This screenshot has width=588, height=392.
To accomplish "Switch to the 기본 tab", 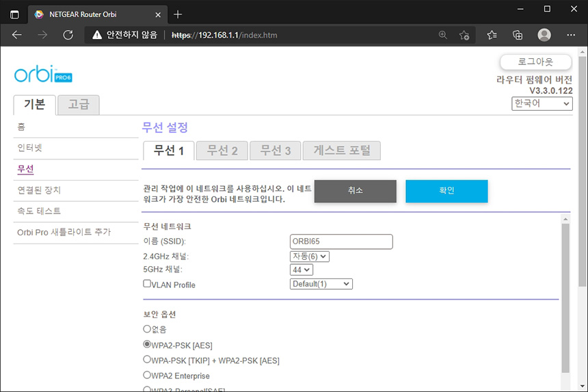I will click(34, 105).
